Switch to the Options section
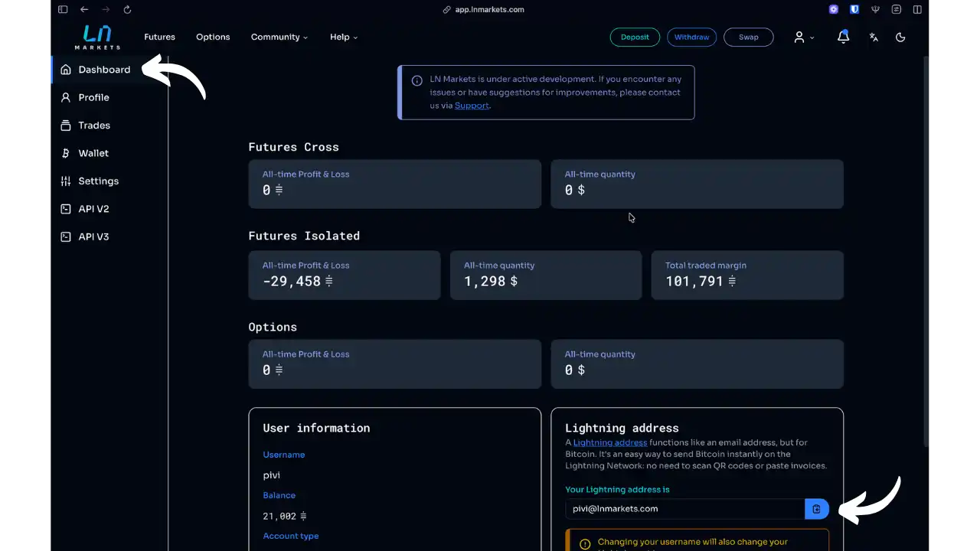The height and width of the screenshot is (551, 980). tap(213, 37)
